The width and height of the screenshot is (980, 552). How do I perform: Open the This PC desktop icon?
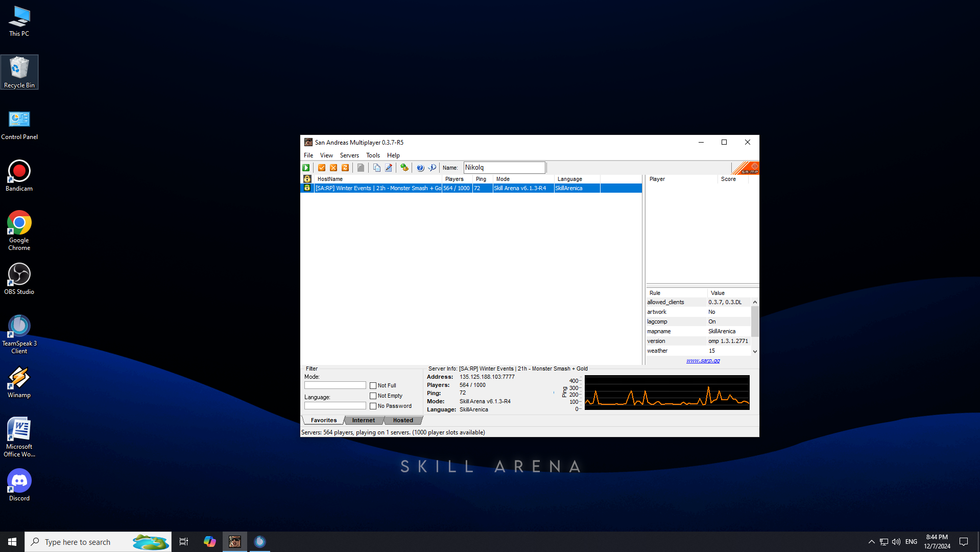point(19,21)
